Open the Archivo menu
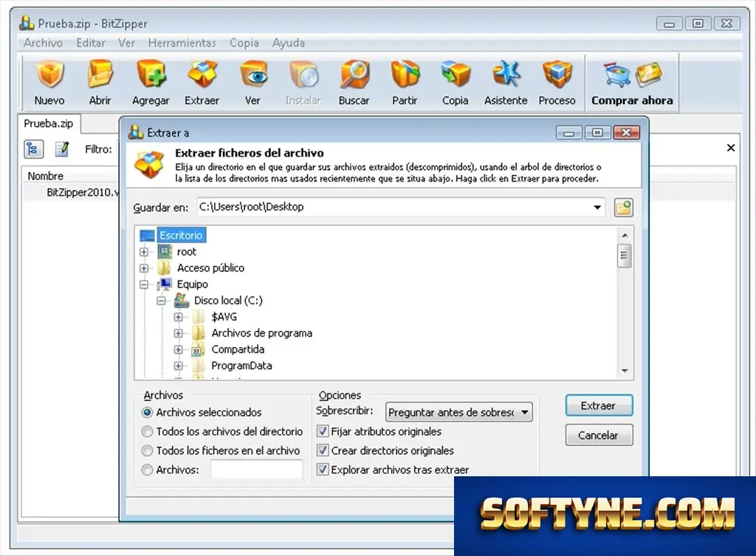Viewport: 756px width, 556px height. pos(43,43)
